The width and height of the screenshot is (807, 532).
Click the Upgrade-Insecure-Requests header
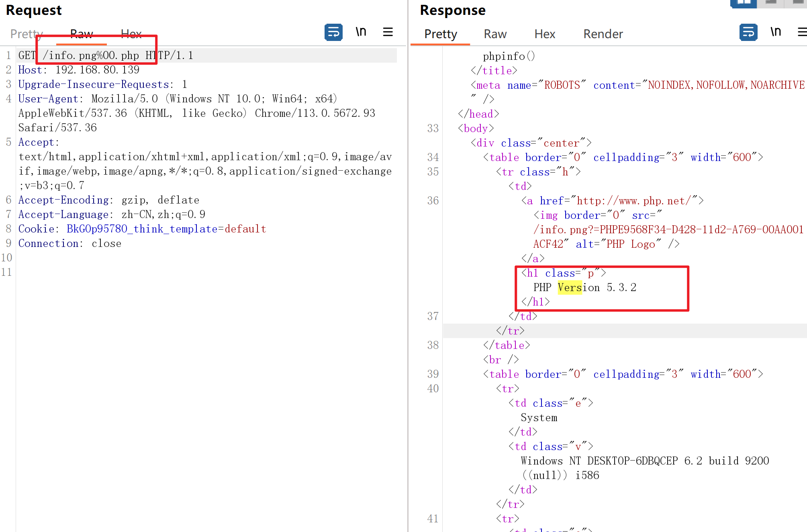102,84
